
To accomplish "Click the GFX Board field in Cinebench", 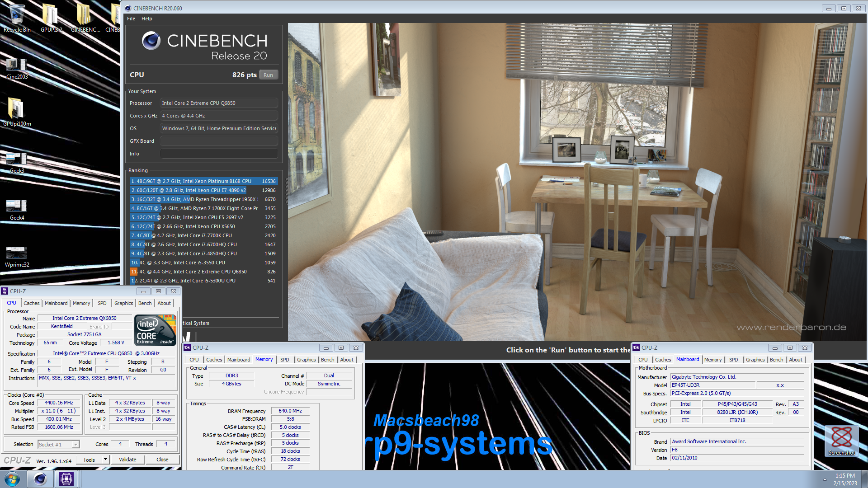I will 219,141.
